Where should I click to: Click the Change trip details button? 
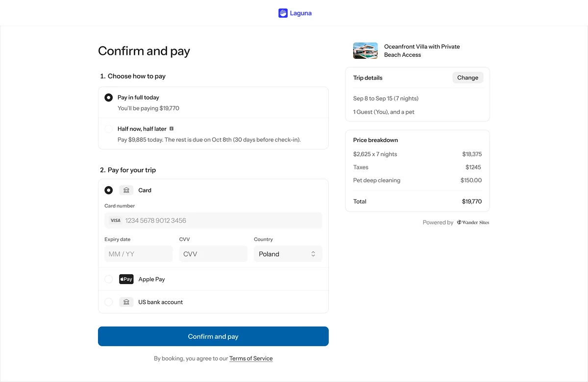[x=467, y=77]
